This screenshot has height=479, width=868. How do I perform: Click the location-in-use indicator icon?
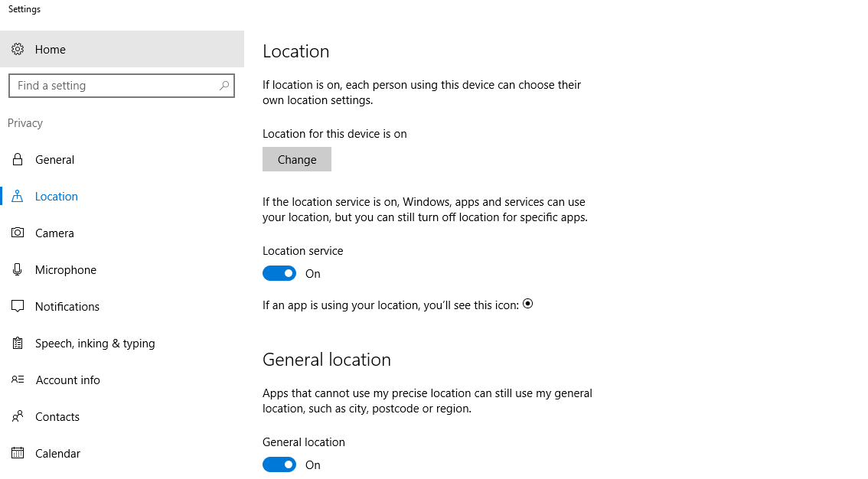point(527,304)
